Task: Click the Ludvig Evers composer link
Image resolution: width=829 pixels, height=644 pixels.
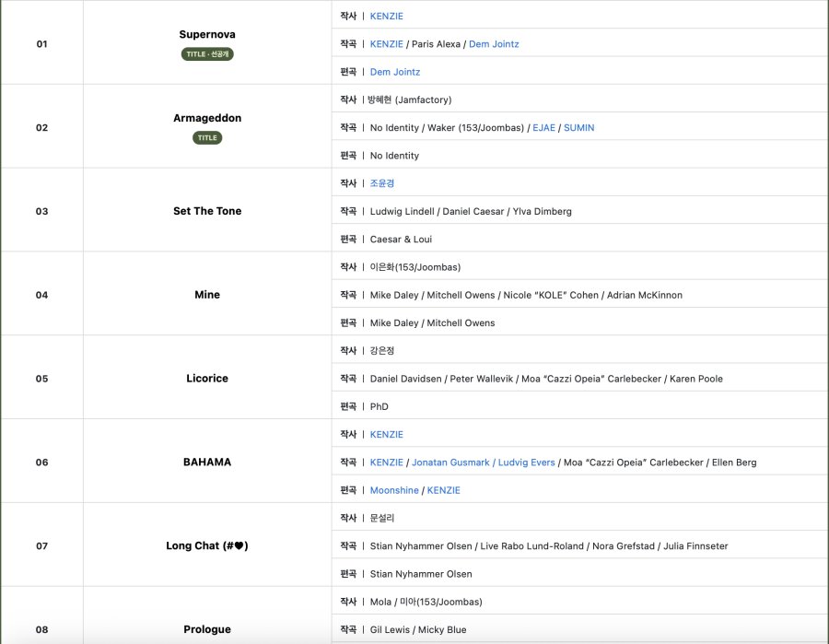Action: tap(526, 463)
